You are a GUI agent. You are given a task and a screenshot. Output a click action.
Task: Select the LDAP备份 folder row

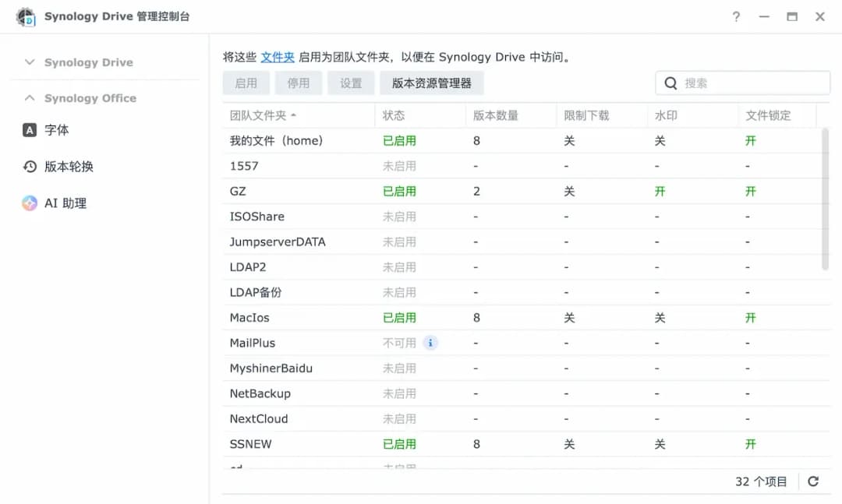tap(521, 292)
